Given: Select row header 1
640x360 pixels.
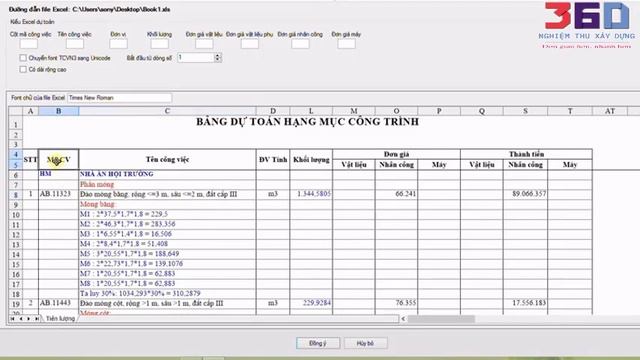Looking at the screenshot, I should [x=16, y=124].
